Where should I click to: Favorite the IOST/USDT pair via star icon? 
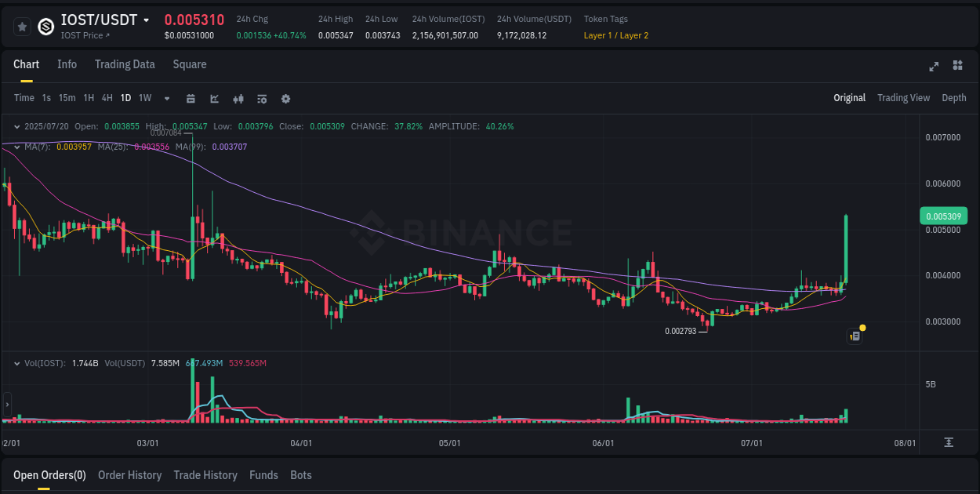point(22,26)
